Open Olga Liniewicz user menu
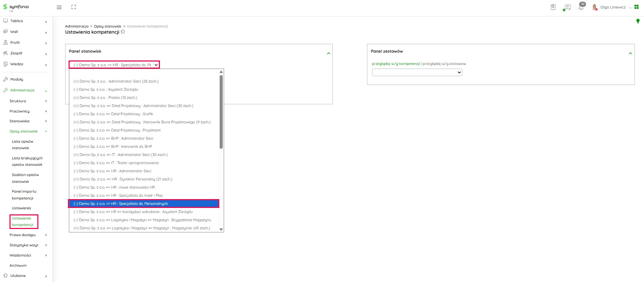The width and height of the screenshot is (644, 282). [x=612, y=7]
